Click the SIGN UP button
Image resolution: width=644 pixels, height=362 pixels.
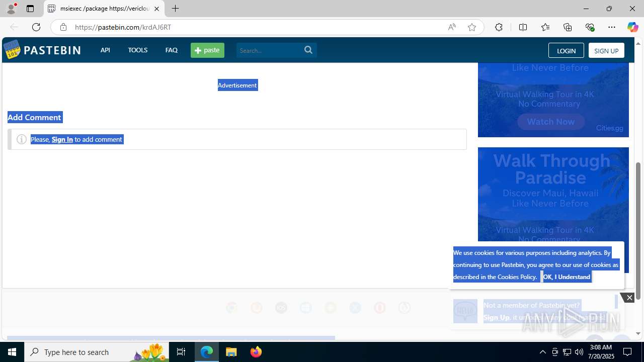tap(606, 50)
